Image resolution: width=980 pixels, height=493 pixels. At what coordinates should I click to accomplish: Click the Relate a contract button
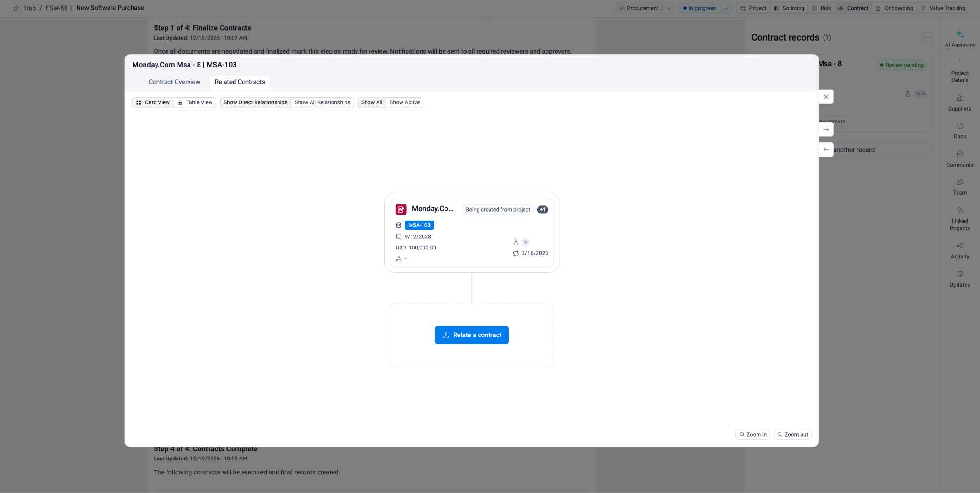point(471,335)
